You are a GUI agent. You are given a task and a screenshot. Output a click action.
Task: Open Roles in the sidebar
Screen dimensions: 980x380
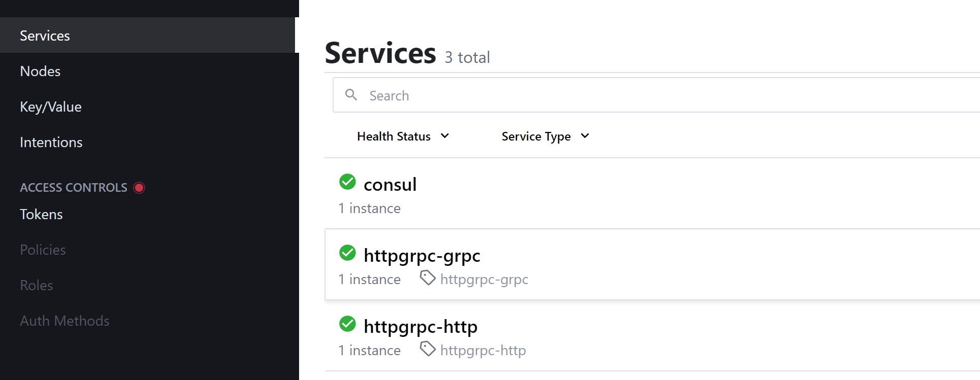coord(37,285)
